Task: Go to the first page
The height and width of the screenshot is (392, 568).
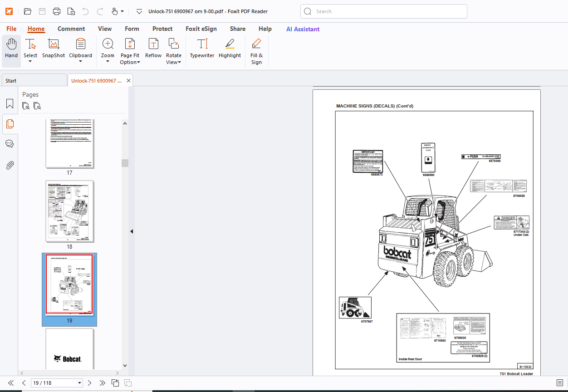Action: coord(11,383)
